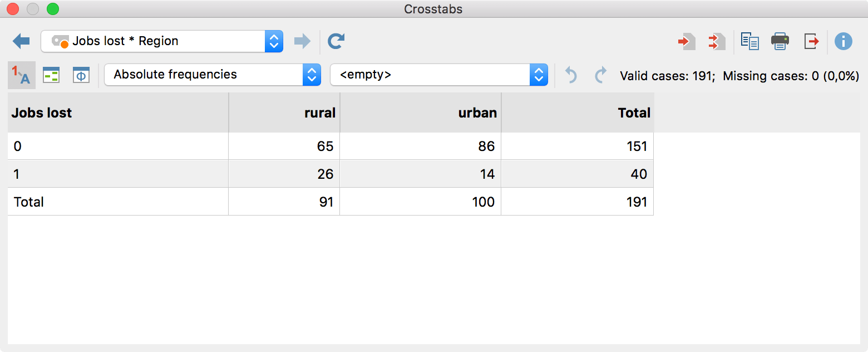
Task: Click cell value 26
Action: coord(284,174)
